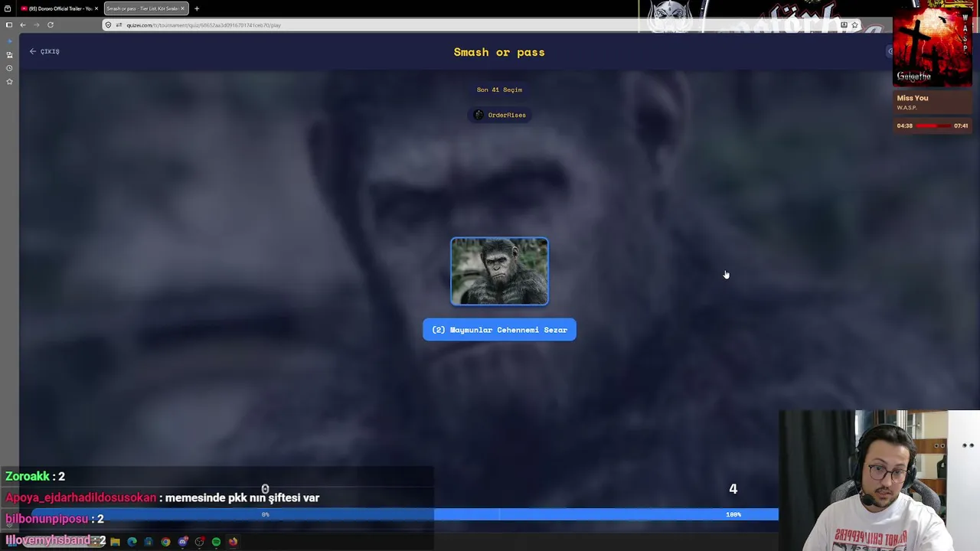Click the Golgotha album cover art
This screenshot has width=980, height=551.
click(x=931, y=47)
